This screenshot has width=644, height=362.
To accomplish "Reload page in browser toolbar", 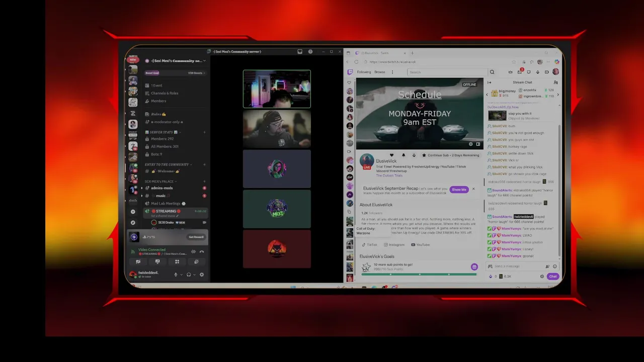I will click(x=356, y=62).
